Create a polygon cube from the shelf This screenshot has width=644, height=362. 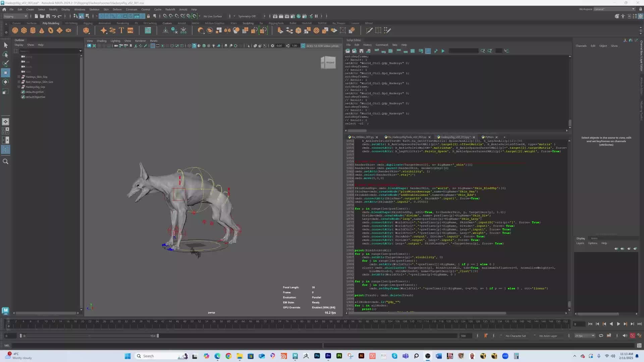tap(24, 31)
